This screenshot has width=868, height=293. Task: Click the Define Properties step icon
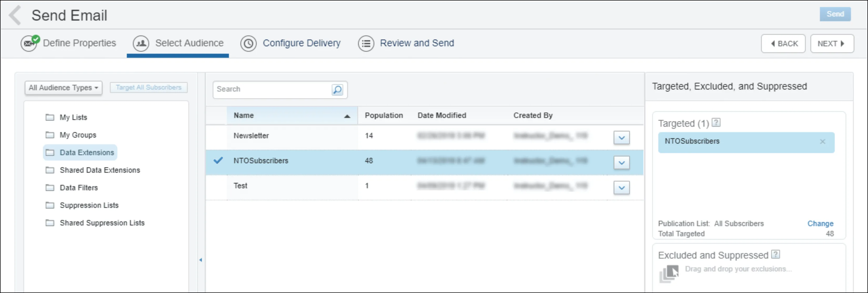[x=29, y=43]
